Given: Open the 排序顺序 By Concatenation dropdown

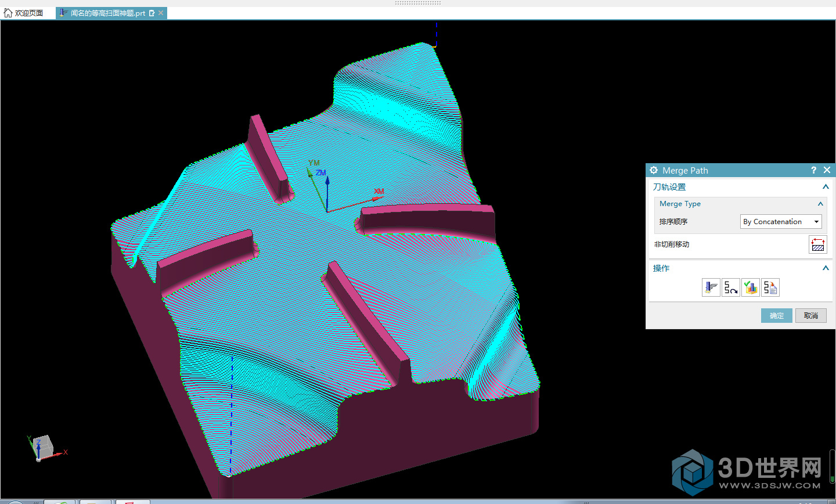Looking at the screenshot, I should pos(781,222).
